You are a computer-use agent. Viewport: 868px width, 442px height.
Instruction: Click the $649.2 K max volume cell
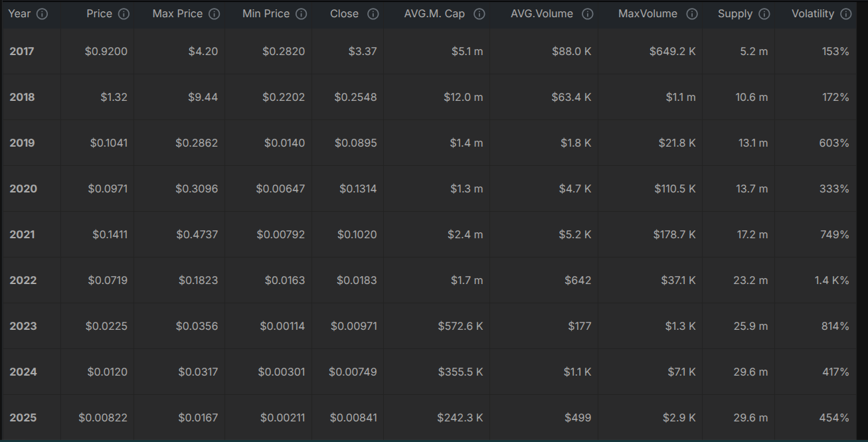coord(673,51)
